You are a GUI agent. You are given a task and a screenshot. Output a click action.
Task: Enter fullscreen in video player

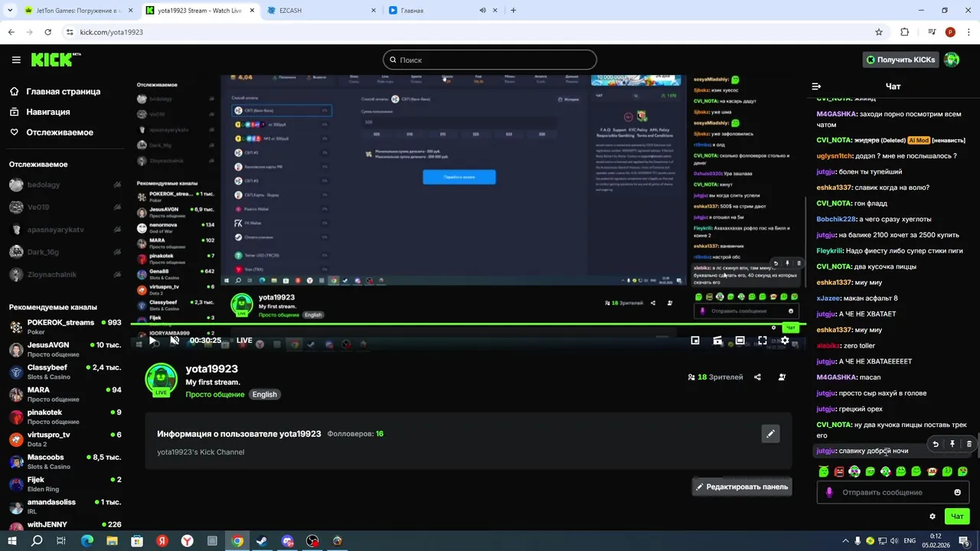click(763, 341)
